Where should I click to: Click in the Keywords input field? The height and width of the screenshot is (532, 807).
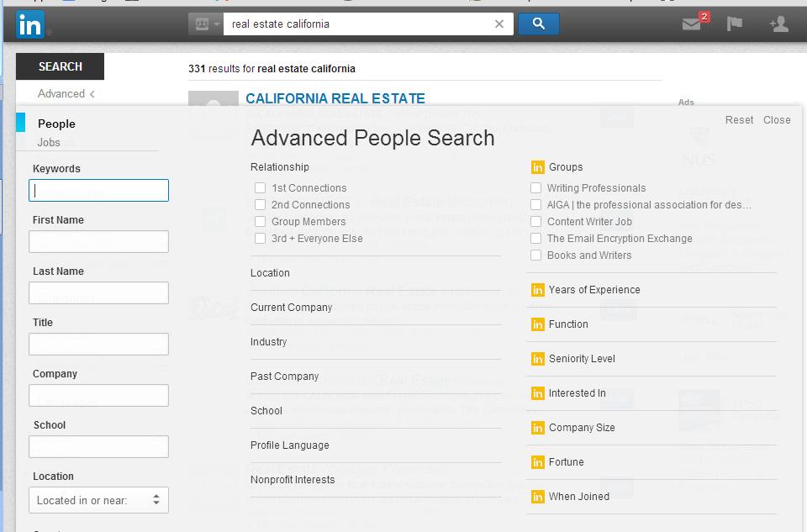(x=99, y=191)
